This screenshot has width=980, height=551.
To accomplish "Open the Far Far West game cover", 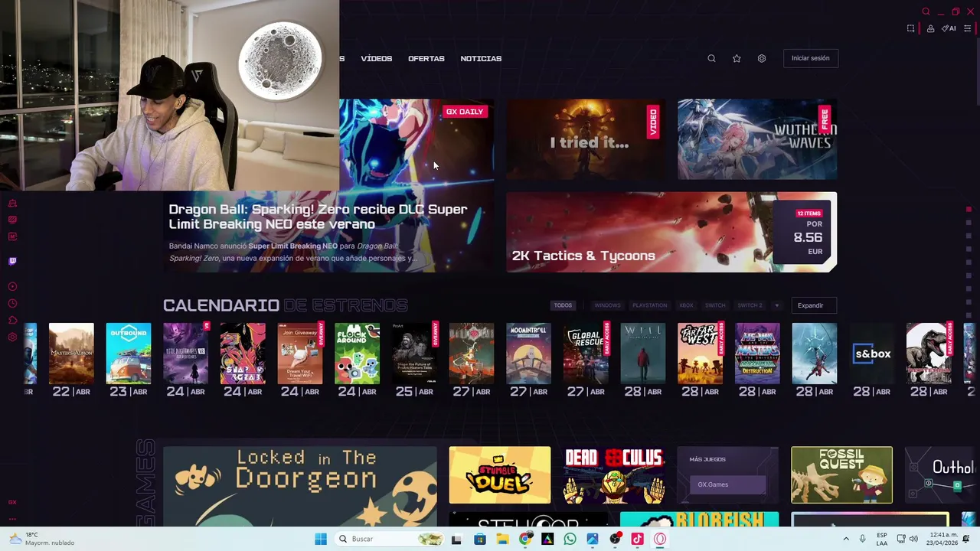I will (700, 354).
